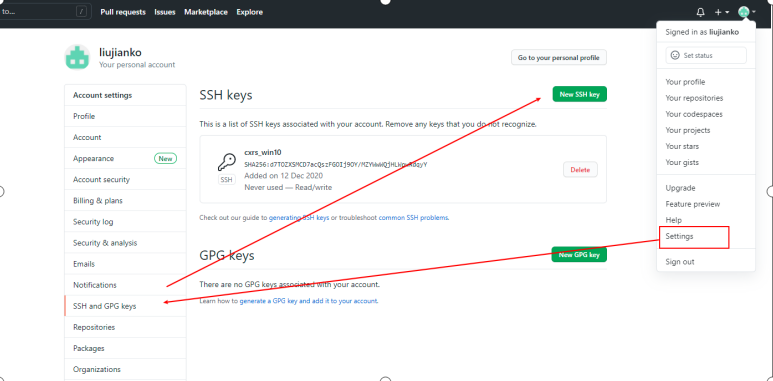
Task: Open Account security settings
Action: point(125,180)
